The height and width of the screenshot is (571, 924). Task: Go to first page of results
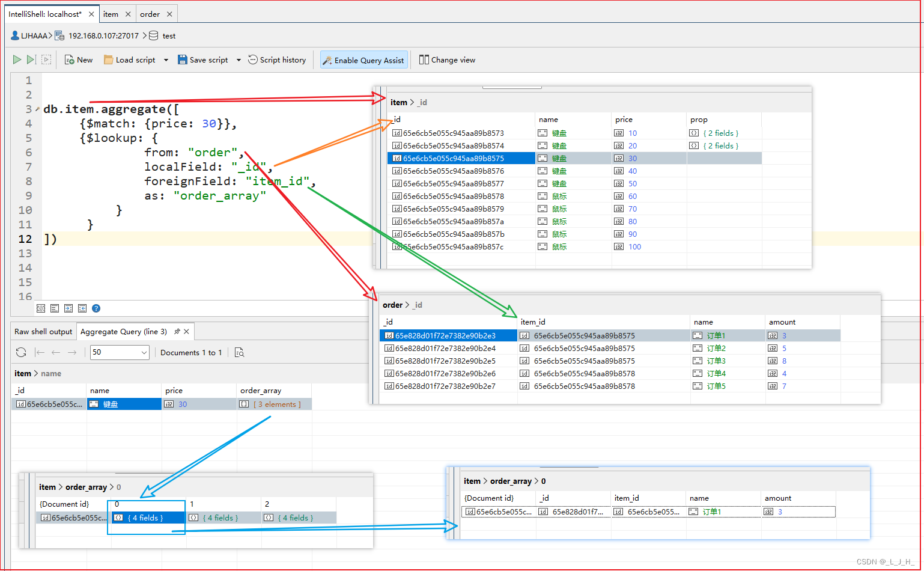[x=40, y=352]
